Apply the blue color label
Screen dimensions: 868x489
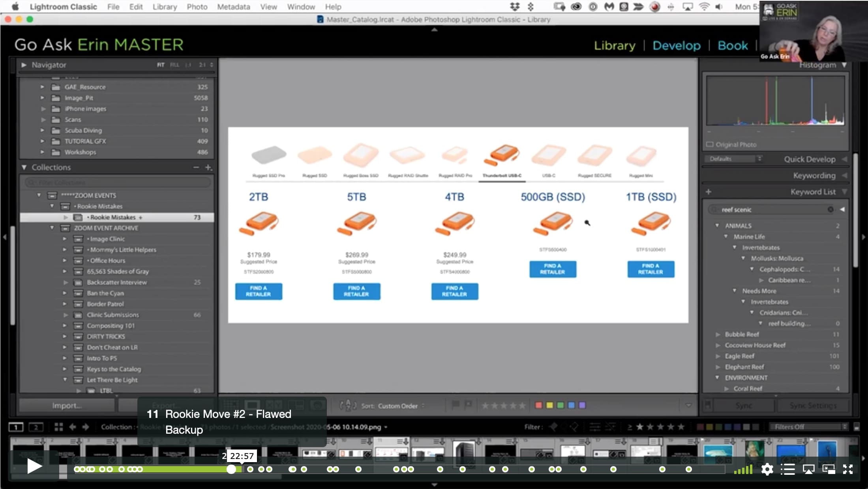(571, 405)
